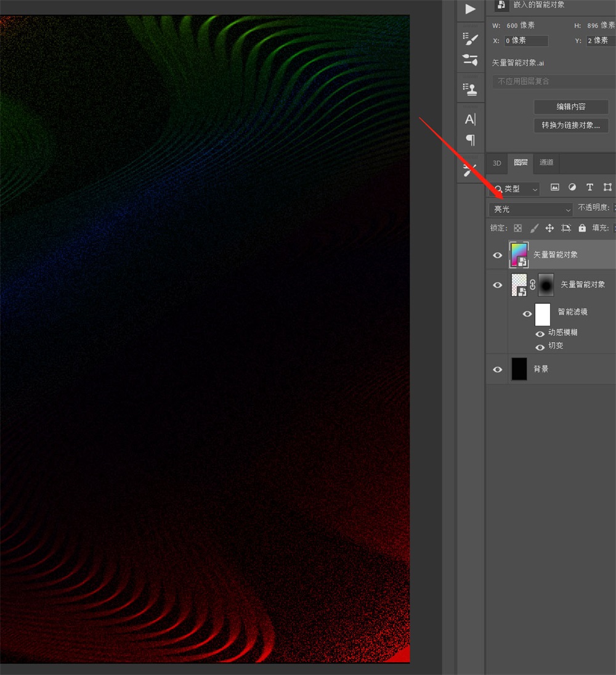Filter layers by type (T) layers
The height and width of the screenshot is (675, 616).
pos(590,187)
